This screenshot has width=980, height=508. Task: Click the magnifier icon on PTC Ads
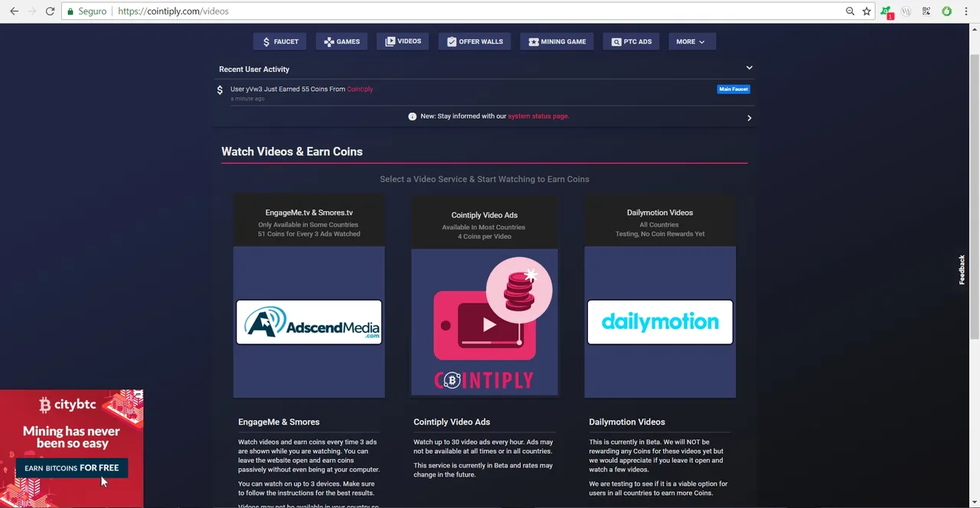point(616,42)
